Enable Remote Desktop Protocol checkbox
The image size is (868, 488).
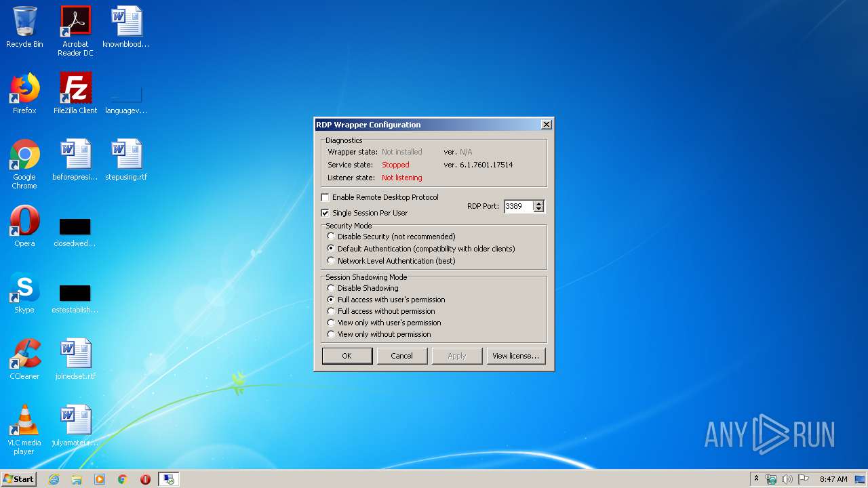pyautogui.click(x=325, y=197)
